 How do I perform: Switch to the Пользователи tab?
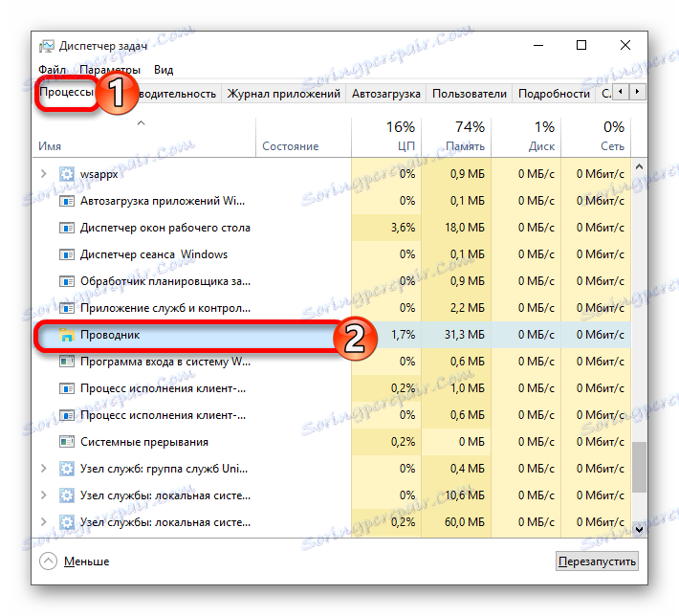click(469, 94)
